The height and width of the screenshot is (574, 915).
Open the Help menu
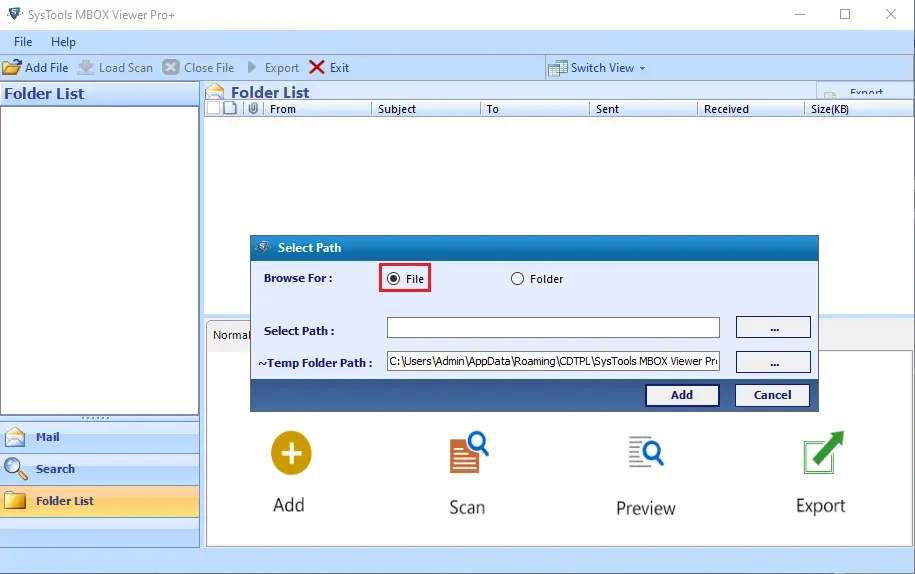pyautogui.click(x=63, y=42)
